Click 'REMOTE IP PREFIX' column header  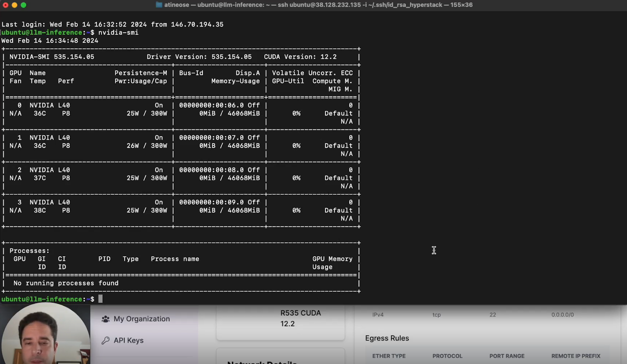[576, 356]
